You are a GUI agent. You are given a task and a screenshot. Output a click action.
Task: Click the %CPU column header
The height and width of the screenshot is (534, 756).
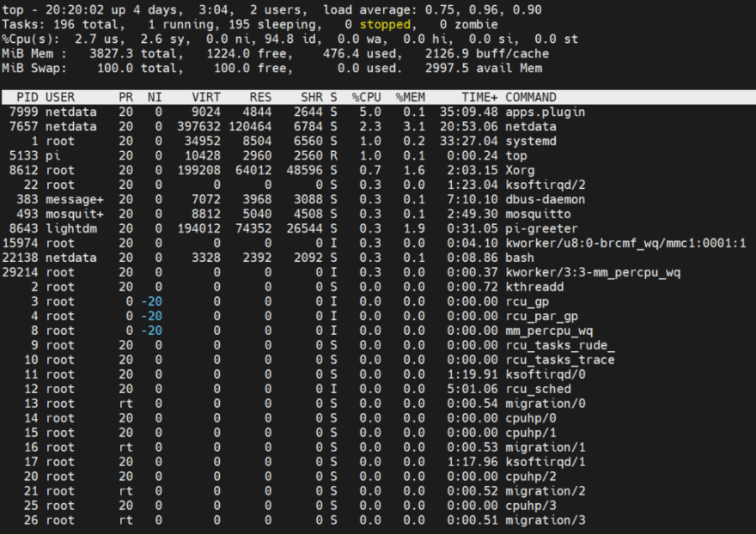pyautogui.click(x=367, y=97)
